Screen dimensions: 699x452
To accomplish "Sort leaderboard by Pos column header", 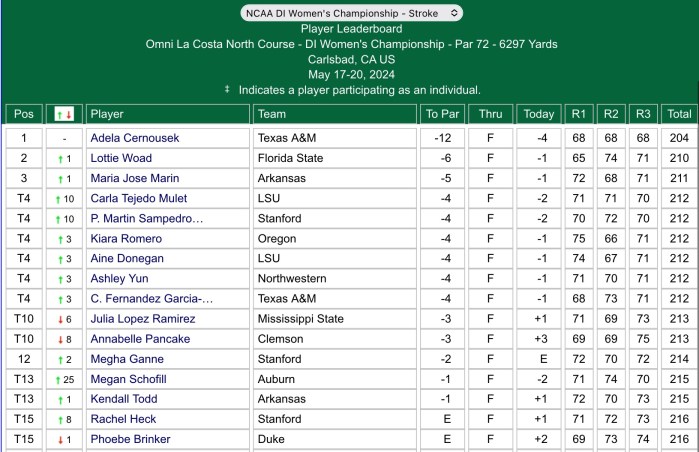I will pos(24,114).
